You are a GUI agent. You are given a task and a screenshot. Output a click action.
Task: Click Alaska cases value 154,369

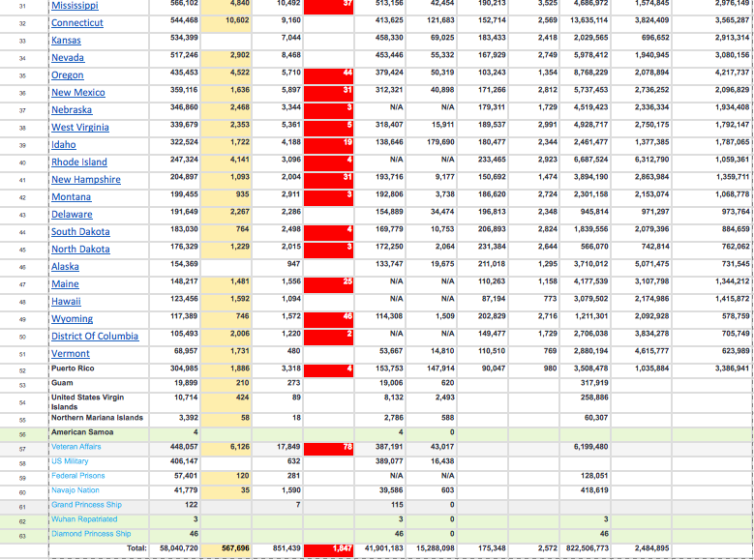coord(184,264)
